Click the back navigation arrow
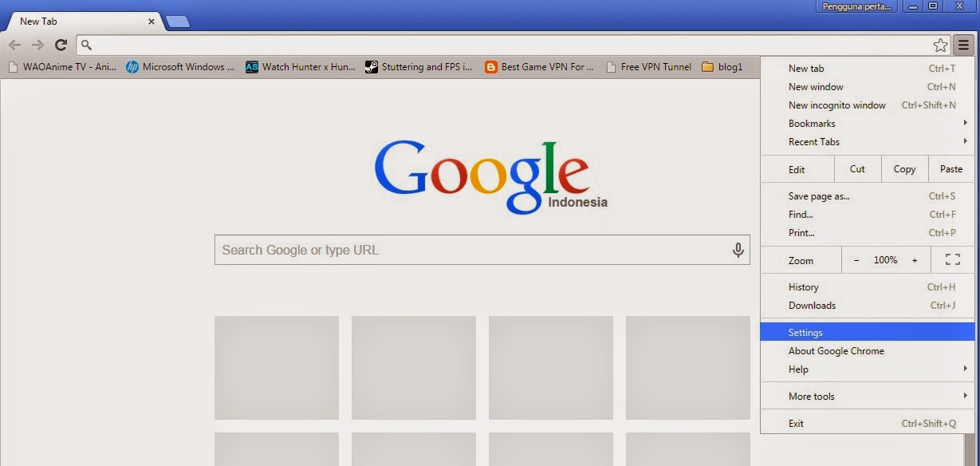This screenshot has height=466, width=980. 14,45
